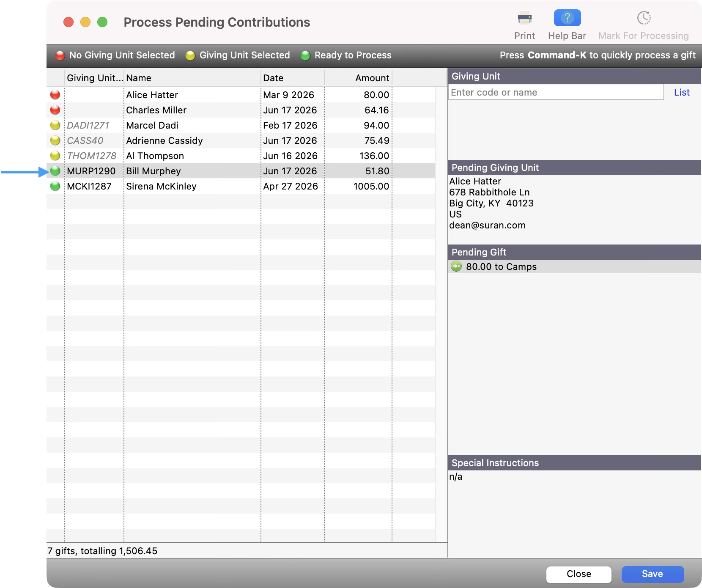Sort by the Amount column header
Viewport: 702px width, 588px height.
(x=358, y=78)
